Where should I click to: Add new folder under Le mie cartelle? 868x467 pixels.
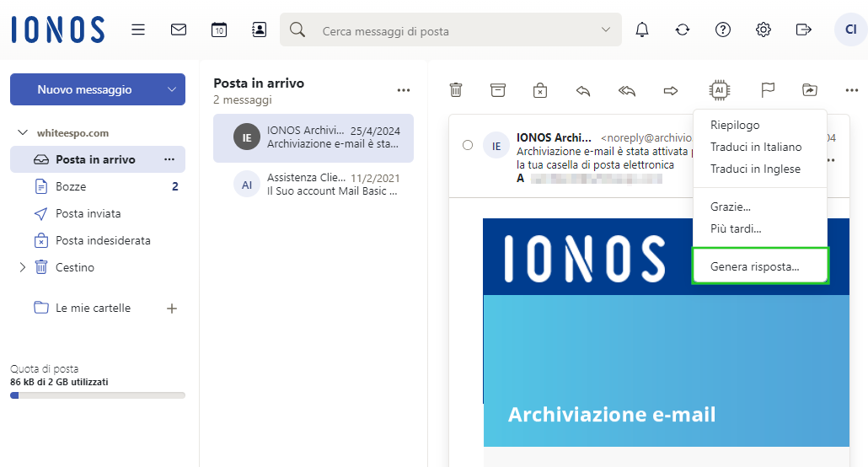pos(172,309)
